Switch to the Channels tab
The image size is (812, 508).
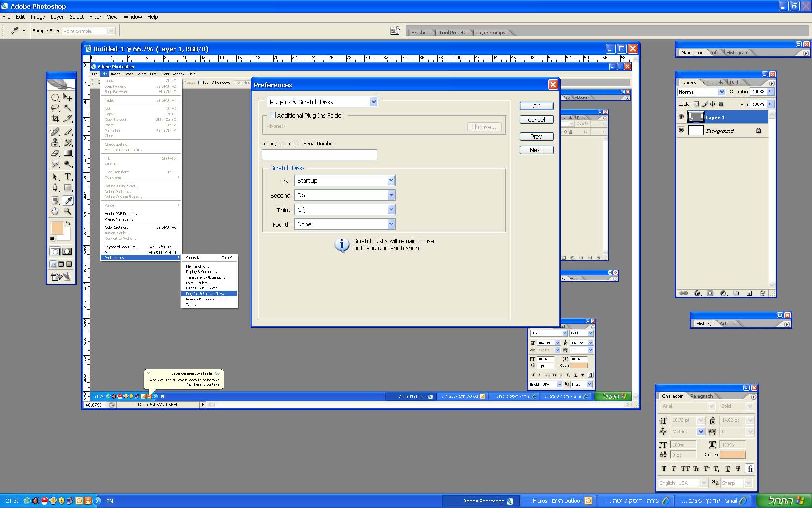tap(713, 82)
